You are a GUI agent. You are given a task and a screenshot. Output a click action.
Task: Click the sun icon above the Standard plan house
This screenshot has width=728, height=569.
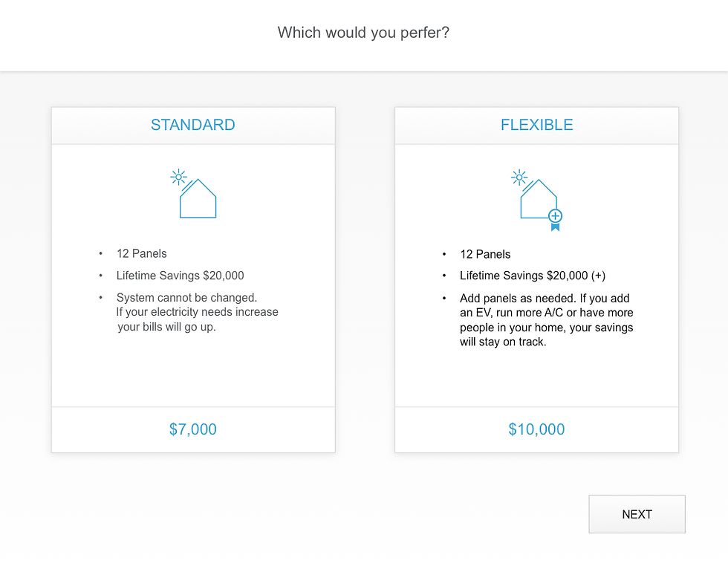[178, 176]
